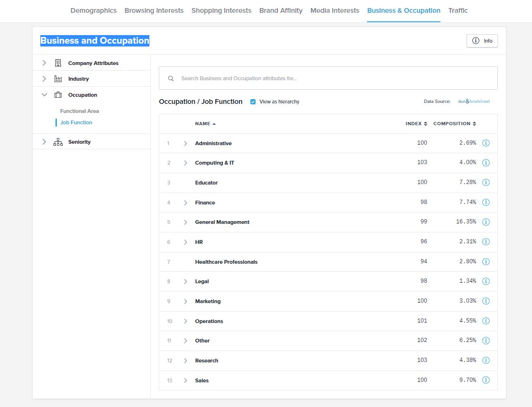
Task: Toggle sorting on the INDEX column
Action: point(416,123)
